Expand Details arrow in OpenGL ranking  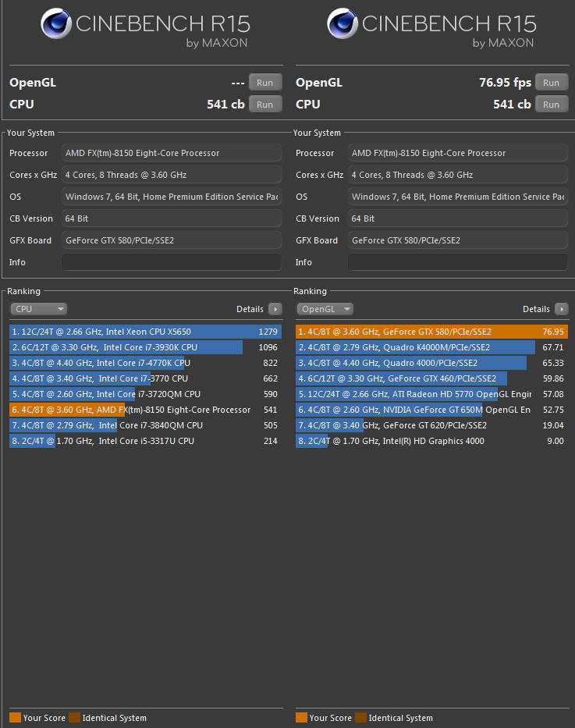coord(562,309)
